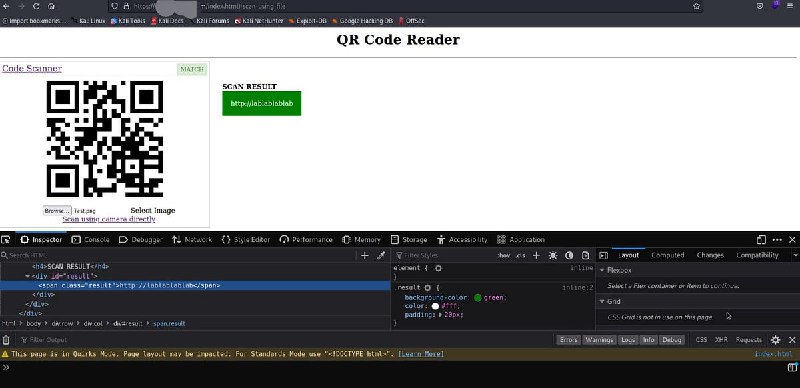Click the Learn More link
The width and height of the screenshot is (800, 388).
[421, 354]
